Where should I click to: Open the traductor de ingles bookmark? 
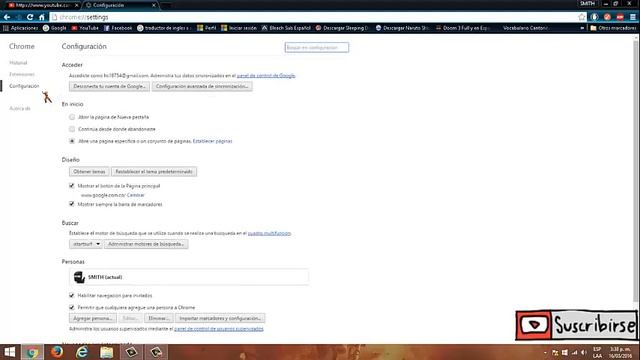[164, 28]
